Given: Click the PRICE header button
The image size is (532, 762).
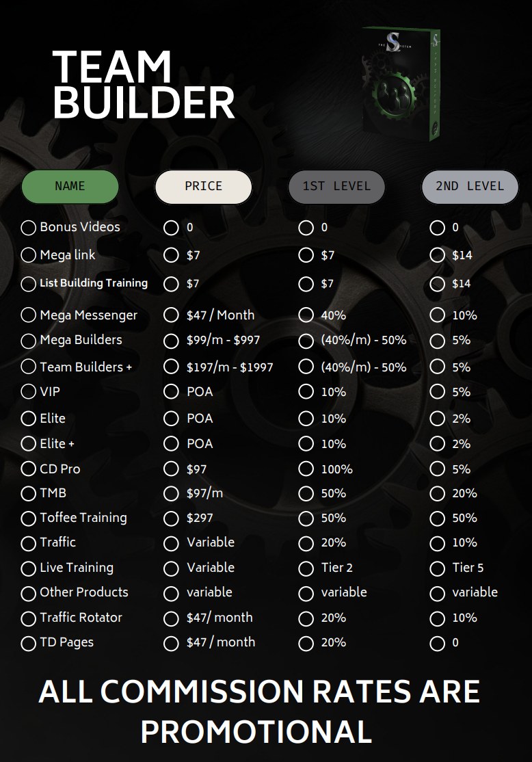Looking at the screenshot, I should tap(203, 187).
